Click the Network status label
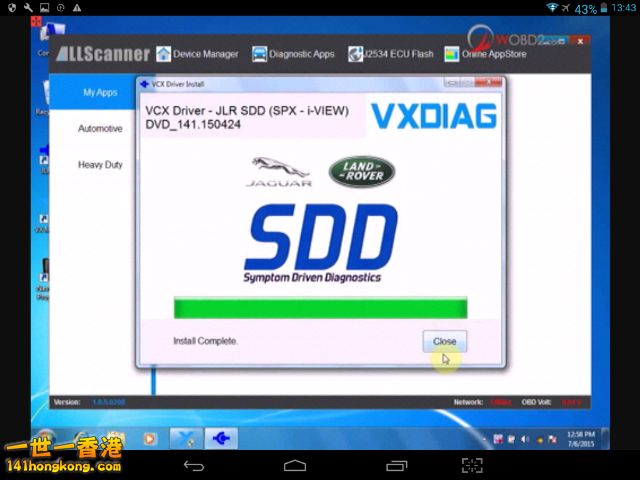The height and width of the screenshot is (480, 640). (x=468, y=402)
